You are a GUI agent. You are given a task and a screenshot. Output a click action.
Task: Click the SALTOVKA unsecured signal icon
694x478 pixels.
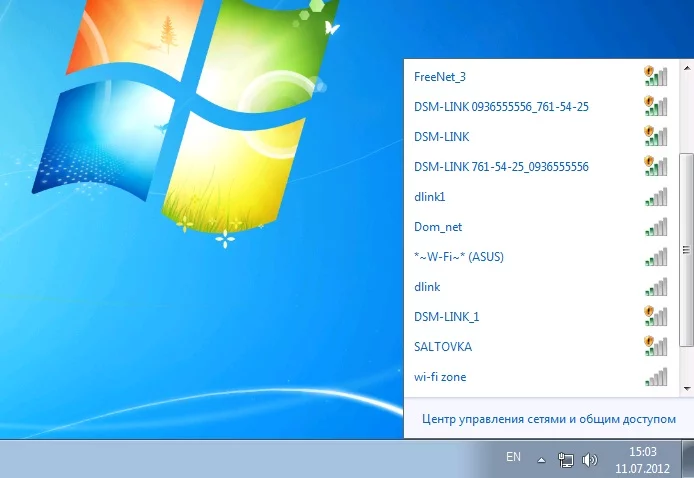click(x=655, y=347)
